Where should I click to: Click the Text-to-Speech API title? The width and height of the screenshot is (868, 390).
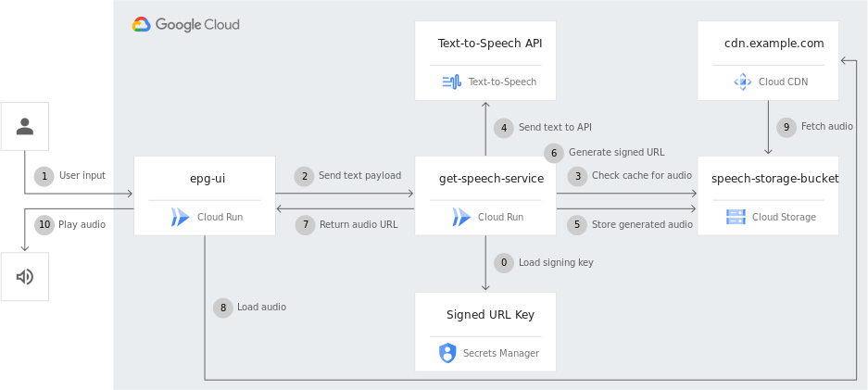[x=490, y=43]
